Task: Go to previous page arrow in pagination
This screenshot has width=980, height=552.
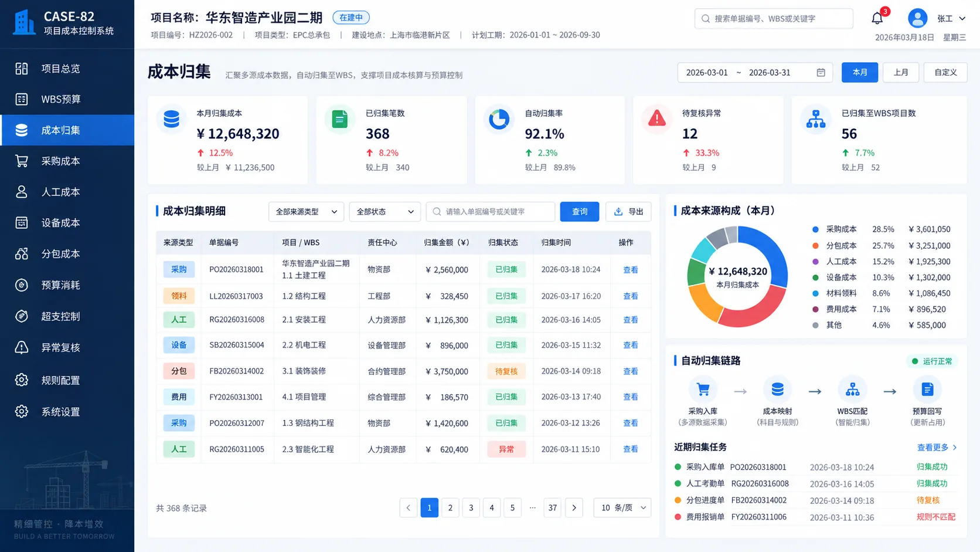Action: (x=409, y=507)
